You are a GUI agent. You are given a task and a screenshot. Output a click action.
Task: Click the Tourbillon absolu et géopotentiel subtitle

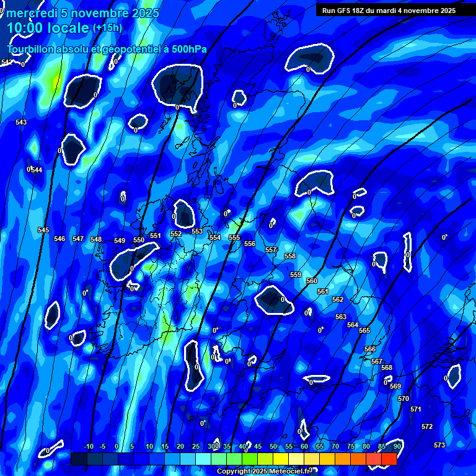pyautogui.click(x=107, y=49)
